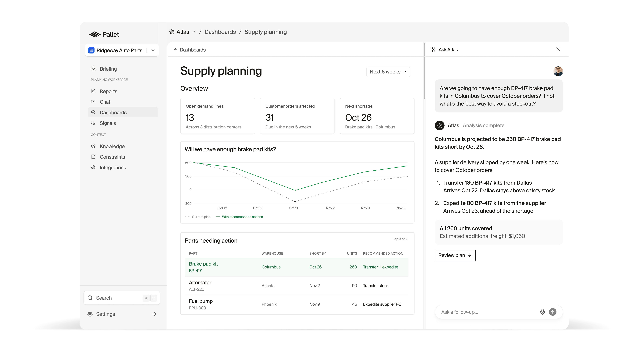Click the With recommended actions legend entry
Viewport: 644px width, 352px height.
pos(239,217)
